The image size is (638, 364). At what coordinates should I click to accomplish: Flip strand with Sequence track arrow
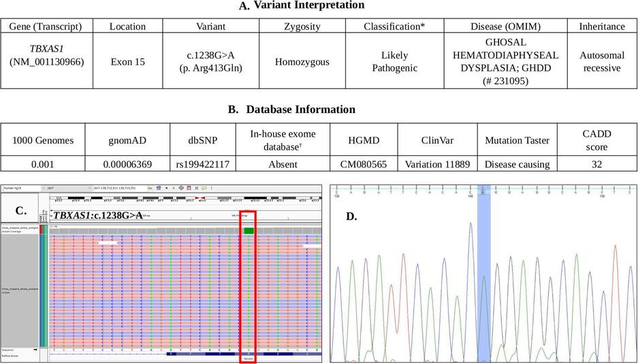(35, 349)
